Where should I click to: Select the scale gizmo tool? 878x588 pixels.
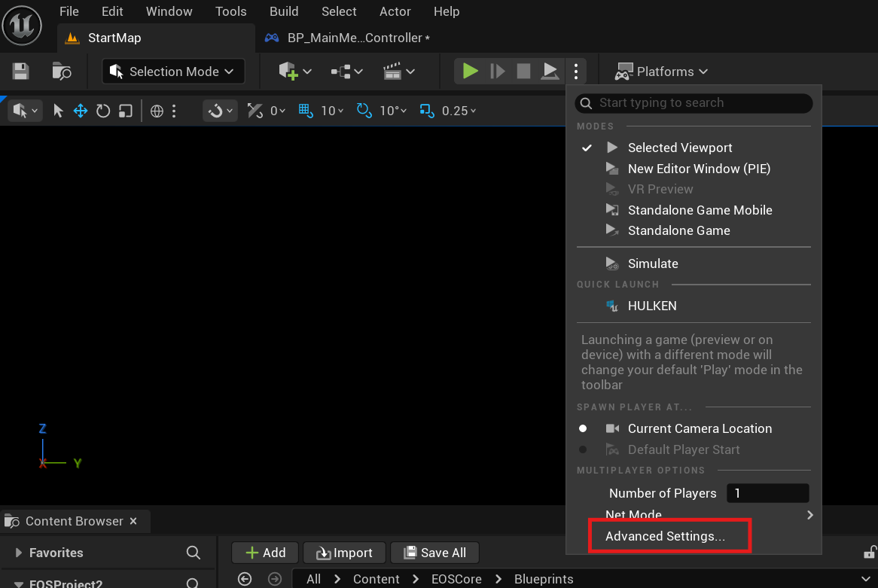point(126,111)
